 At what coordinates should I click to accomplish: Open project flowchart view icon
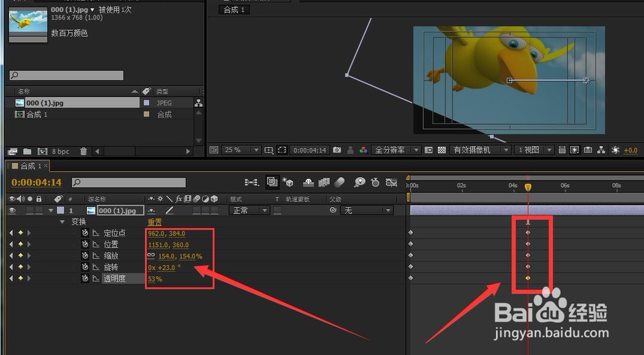198,103
